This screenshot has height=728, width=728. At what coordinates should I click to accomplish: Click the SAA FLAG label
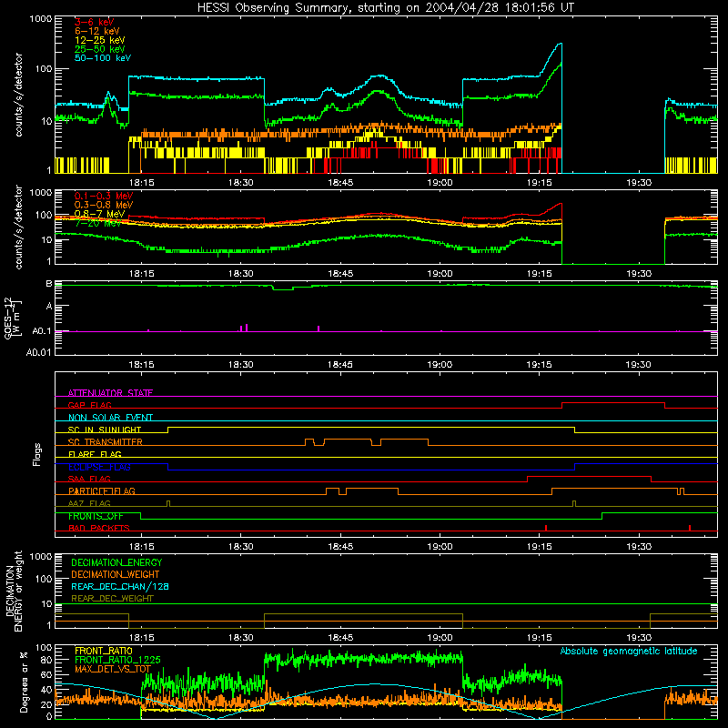pos(89,479)
